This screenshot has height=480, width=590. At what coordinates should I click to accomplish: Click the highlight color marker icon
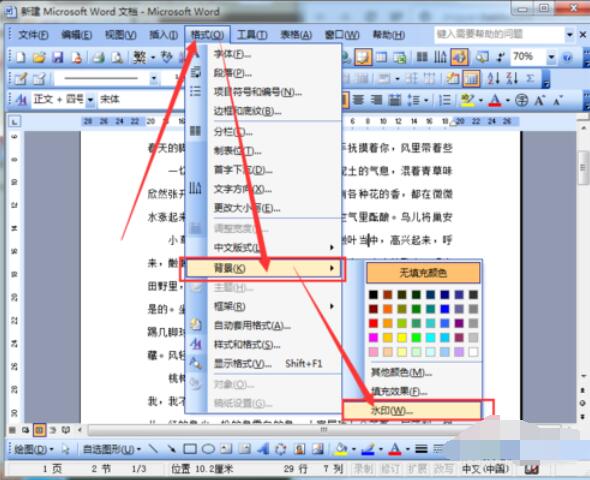[x=467, y=100]
